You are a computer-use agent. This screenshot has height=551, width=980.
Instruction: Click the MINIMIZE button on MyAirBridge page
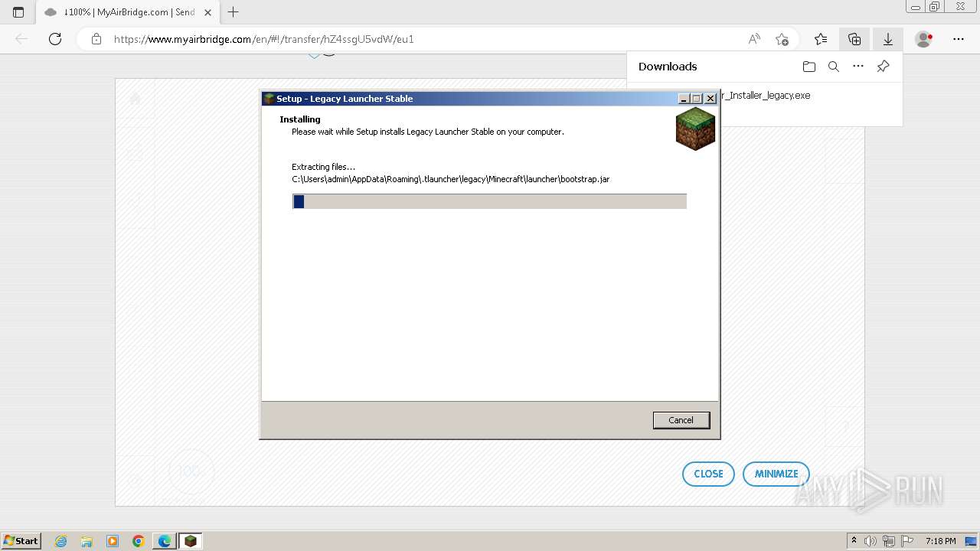[x=776, y=474]
